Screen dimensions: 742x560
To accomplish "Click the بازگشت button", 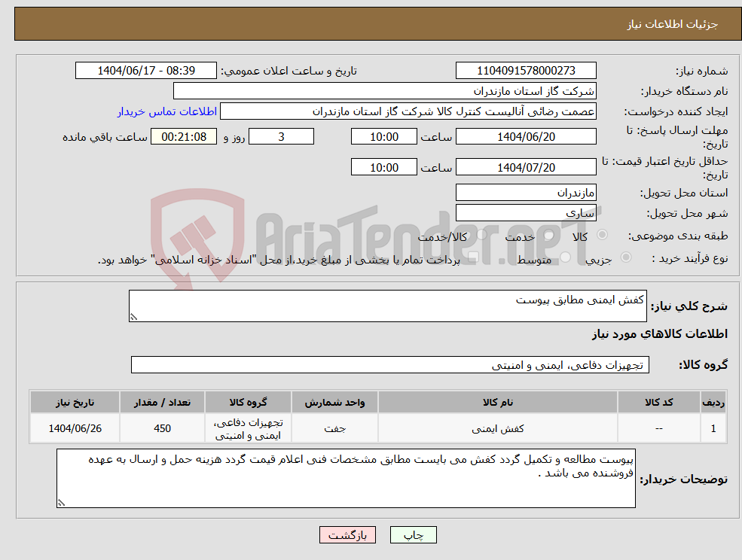I will [x=347, y=534].
